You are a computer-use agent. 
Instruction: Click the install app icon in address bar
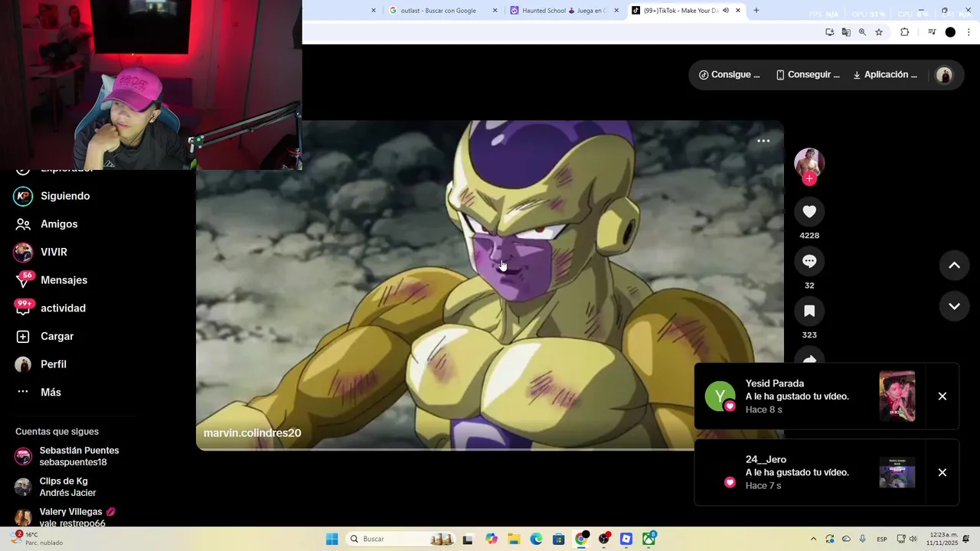click(x=829, y=32)
